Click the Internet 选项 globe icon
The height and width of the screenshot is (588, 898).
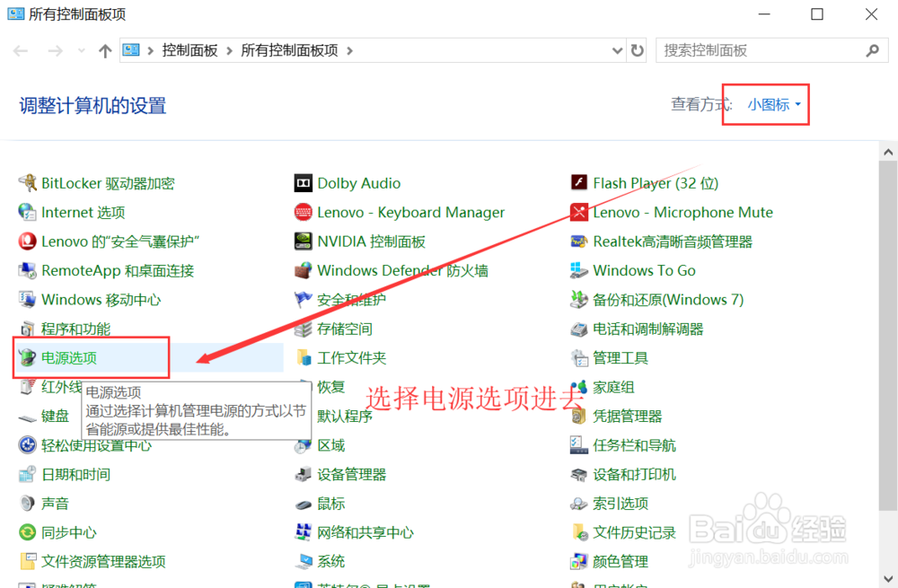(x=28, y=213)
